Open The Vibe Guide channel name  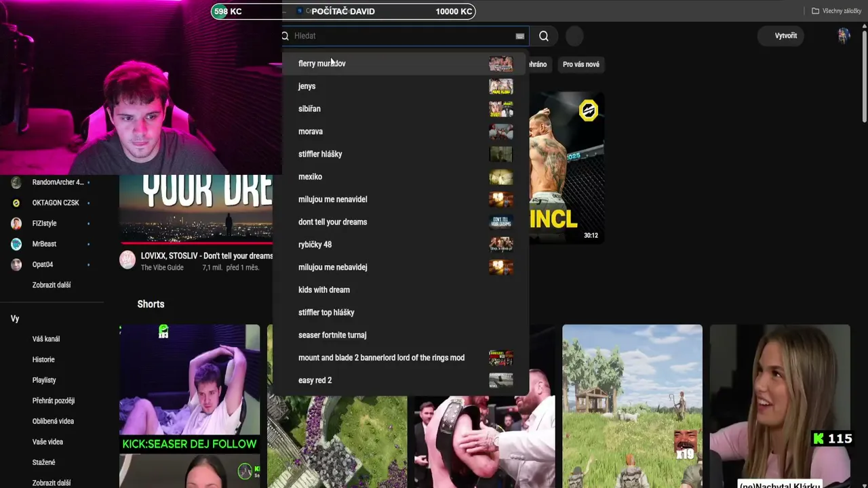pyautogui.click(x=162, y=268)
